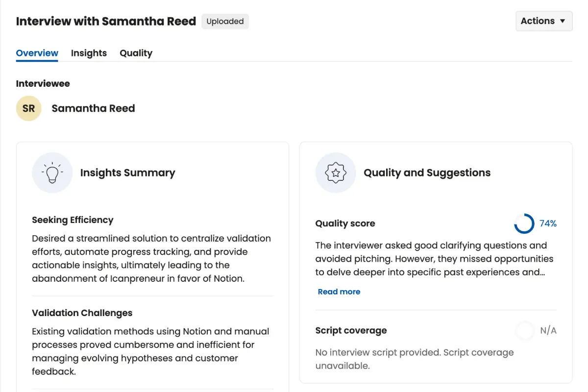Click the empty Script coverage ring indicator

[x=524, y=331]
